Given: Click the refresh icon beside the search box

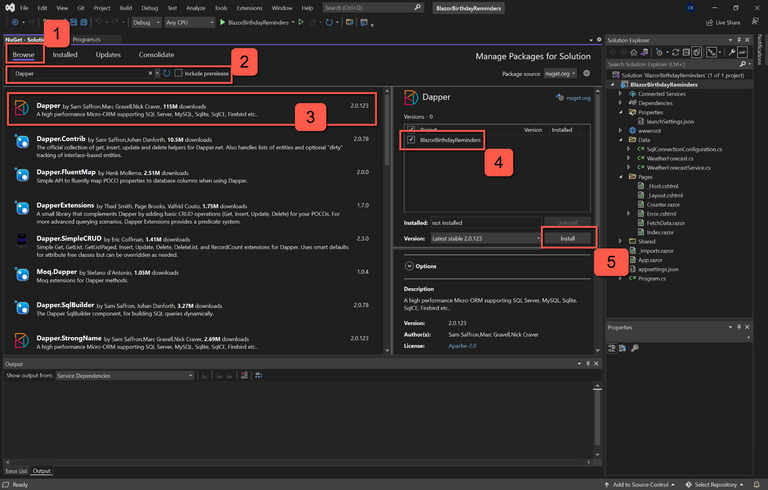Looking at the screenshot, I should pos(167,73).
